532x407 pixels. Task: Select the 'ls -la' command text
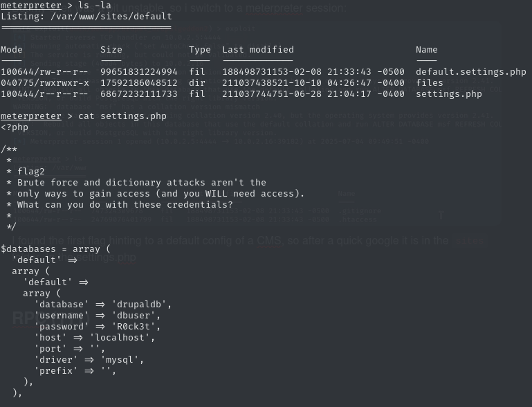(95, 6)
